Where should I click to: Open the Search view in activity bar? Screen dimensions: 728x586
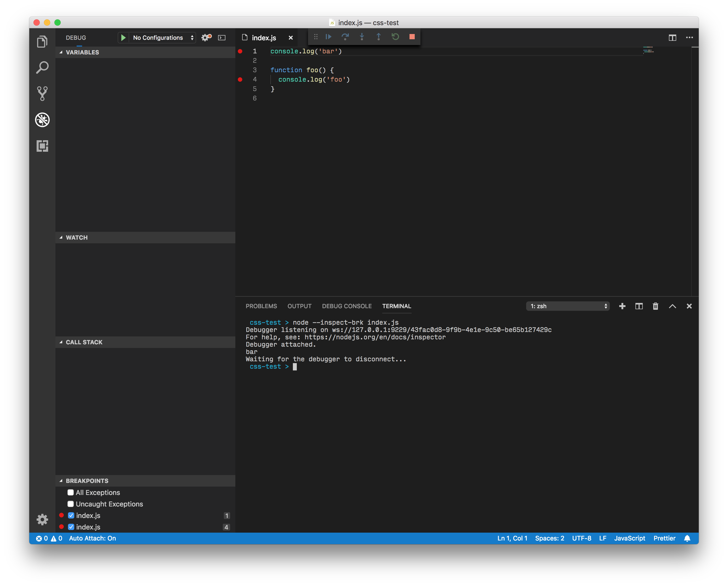coord(42,67)
